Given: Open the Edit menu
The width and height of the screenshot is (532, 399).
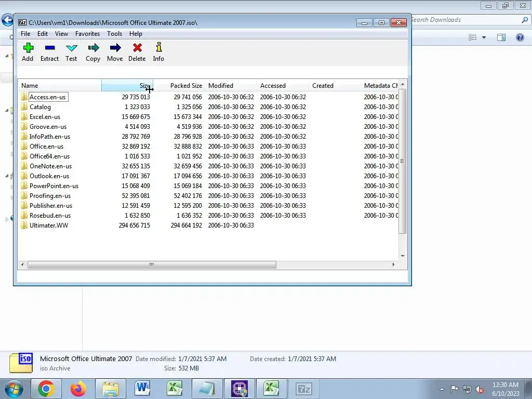Looking at the screenshot, I should (43, 34).
